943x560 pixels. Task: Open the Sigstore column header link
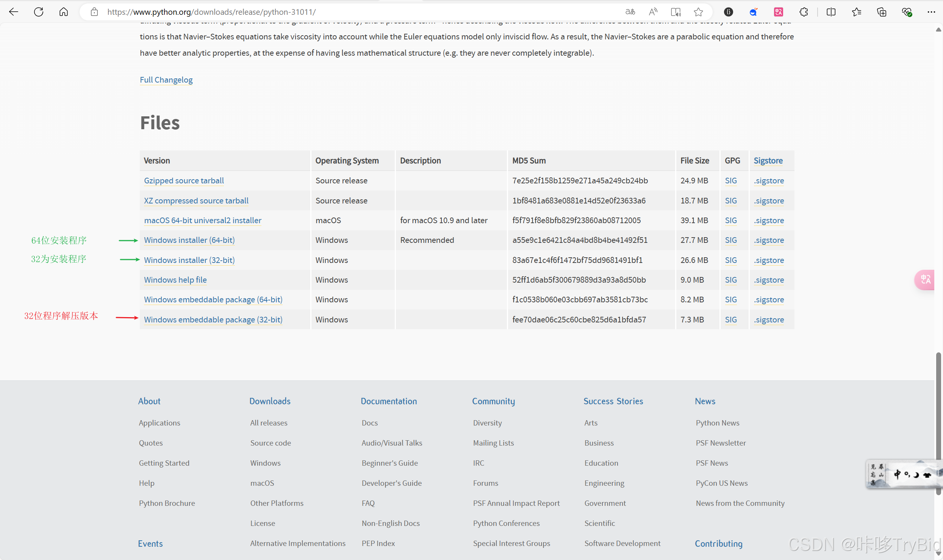[768, 160]
